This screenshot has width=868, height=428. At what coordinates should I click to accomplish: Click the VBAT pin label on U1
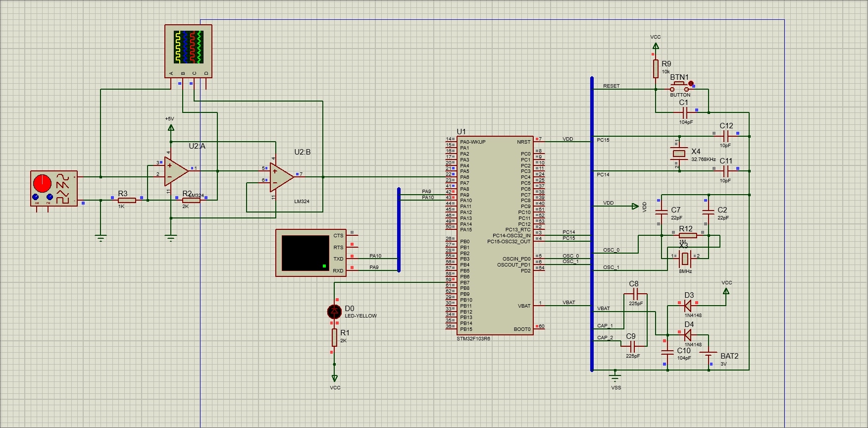click(x=524, y=306)
